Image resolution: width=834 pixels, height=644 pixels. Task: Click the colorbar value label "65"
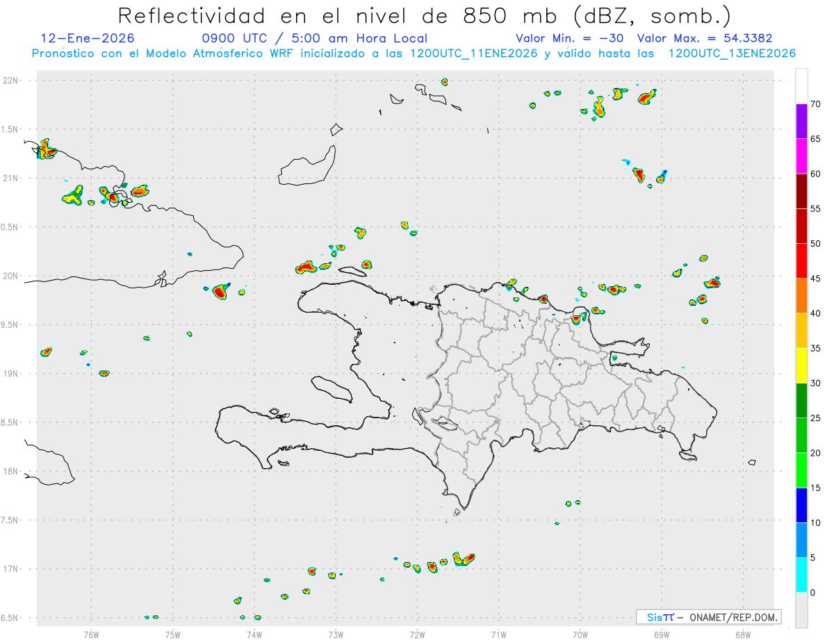coord(816,139)
